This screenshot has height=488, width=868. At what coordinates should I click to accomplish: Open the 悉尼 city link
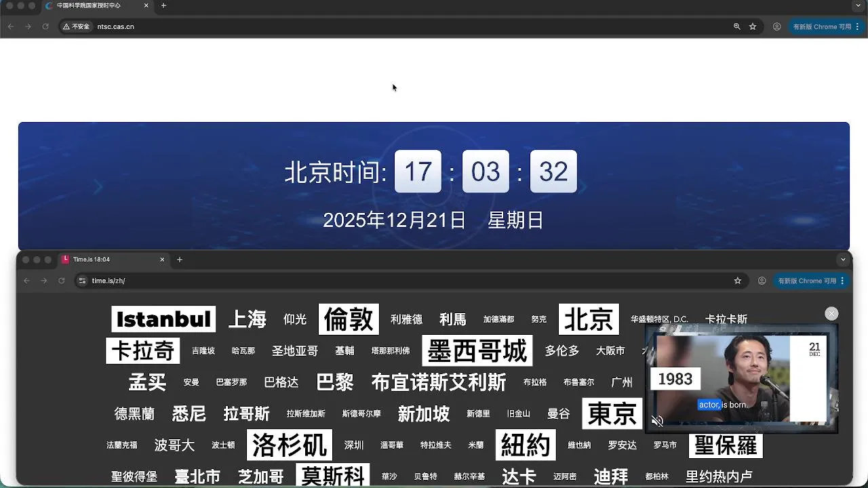[189, 413]
